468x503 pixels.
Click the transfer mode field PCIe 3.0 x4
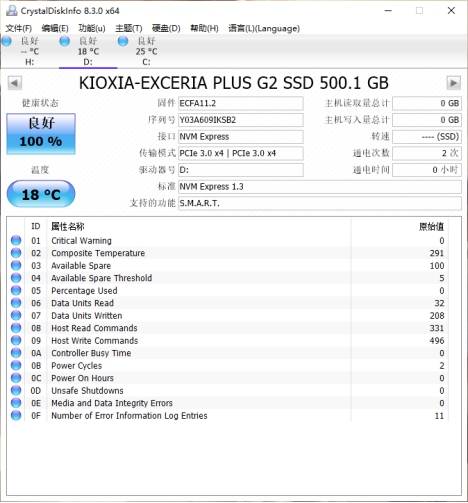[241, 153]
